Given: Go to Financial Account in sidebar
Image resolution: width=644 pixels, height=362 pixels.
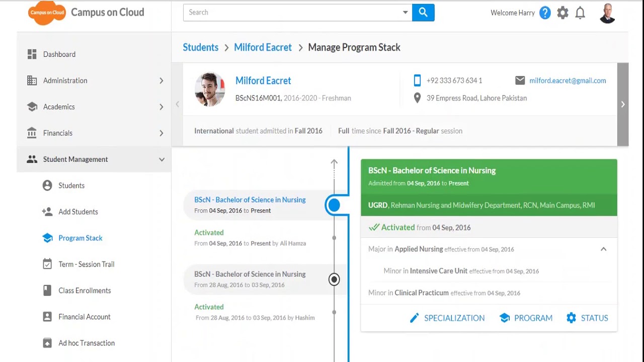Looking at the screenshot, I should click(85, 317).
